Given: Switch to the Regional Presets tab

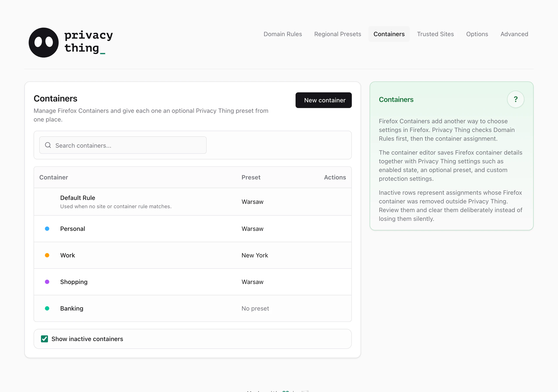Looking at the screenshot, I should [x=338, y=34].
